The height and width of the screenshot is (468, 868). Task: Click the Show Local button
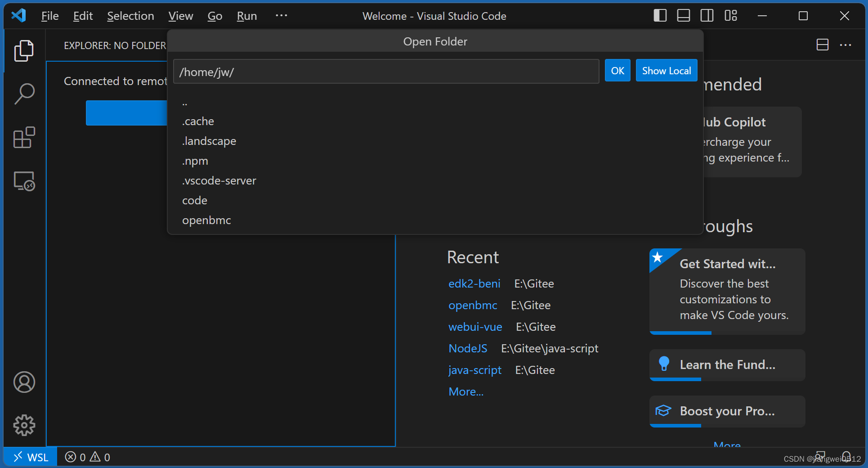coord(667,71)
